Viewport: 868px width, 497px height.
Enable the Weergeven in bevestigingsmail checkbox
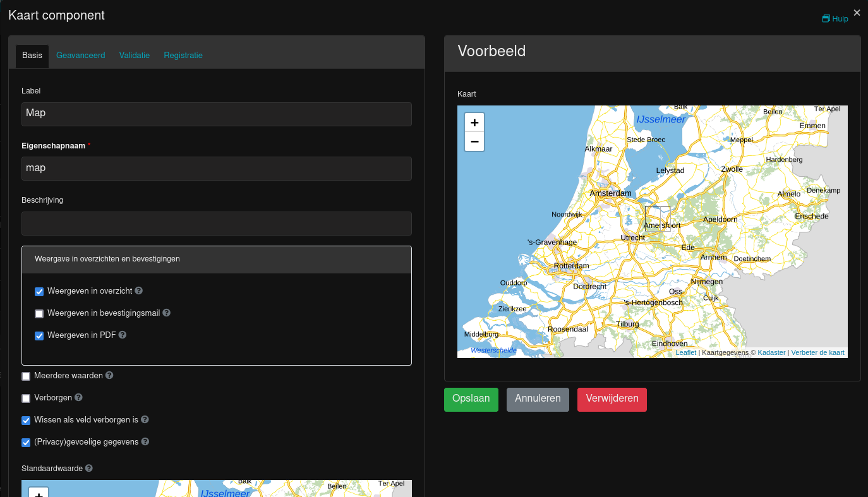click(39, 313)
